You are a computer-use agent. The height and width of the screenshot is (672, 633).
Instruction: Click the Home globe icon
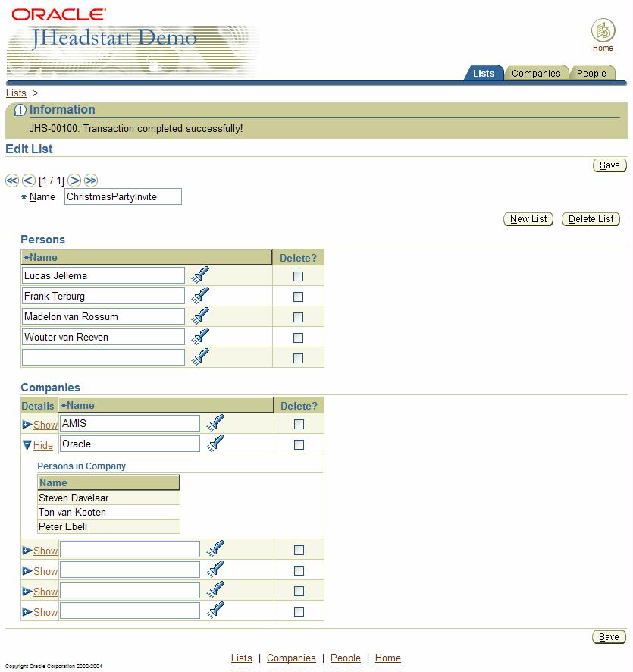pyautogui.click(x=603, y=30)
